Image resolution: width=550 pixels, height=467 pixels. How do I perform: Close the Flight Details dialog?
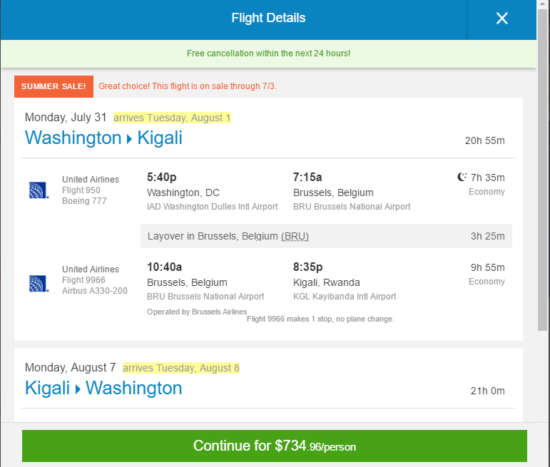coord(502,18)
